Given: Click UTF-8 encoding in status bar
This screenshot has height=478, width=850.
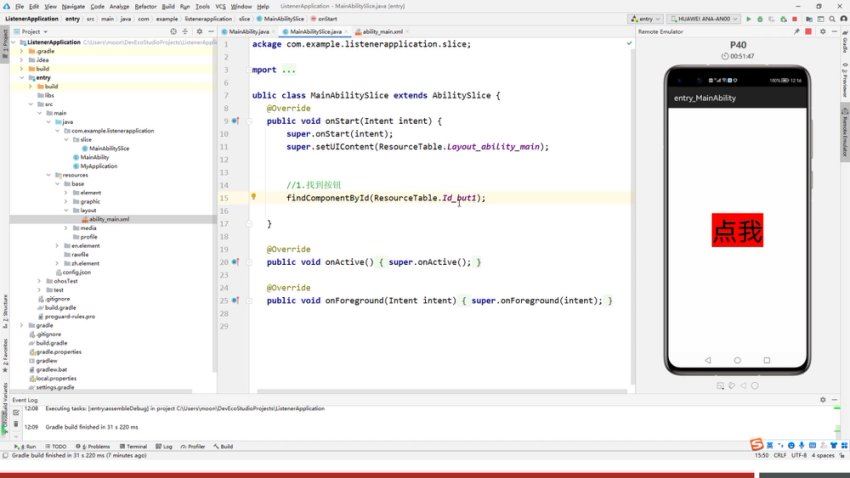Looking at the screenshot, I should pyautogui.click(x=799, y=456).
